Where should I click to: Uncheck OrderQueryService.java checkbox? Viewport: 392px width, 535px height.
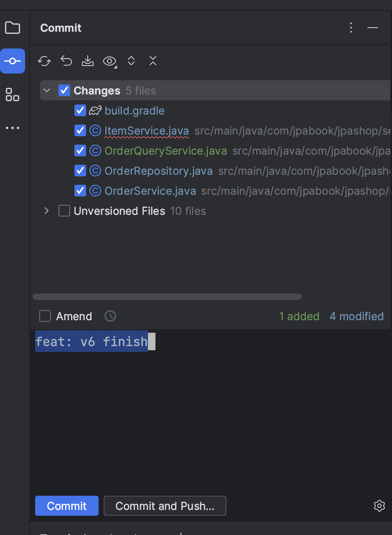point(80,151)
